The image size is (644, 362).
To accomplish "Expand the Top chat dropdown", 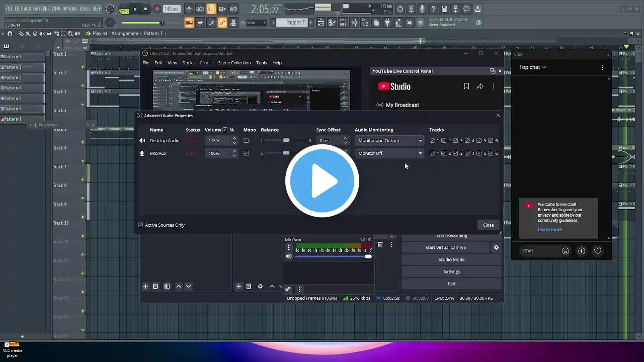I will [533, 67].
